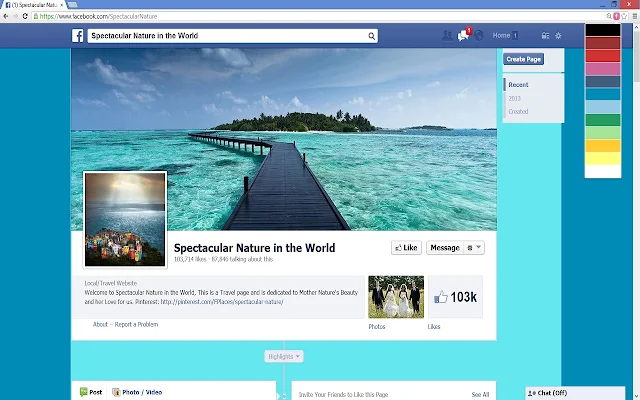Click the Photo / Video icon
Viewport: 640px width, 400px height.
click(116, 392)
